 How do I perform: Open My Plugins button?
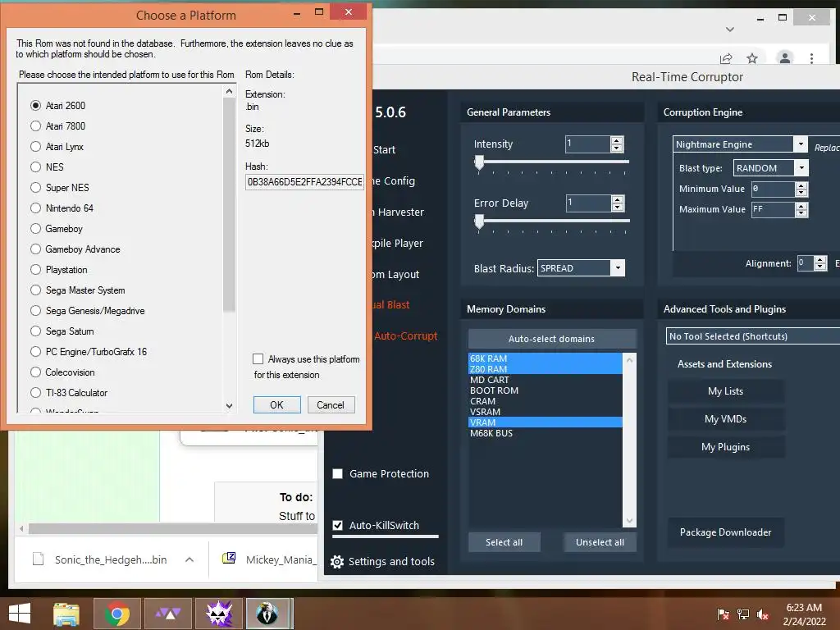[x=726, y=447]
